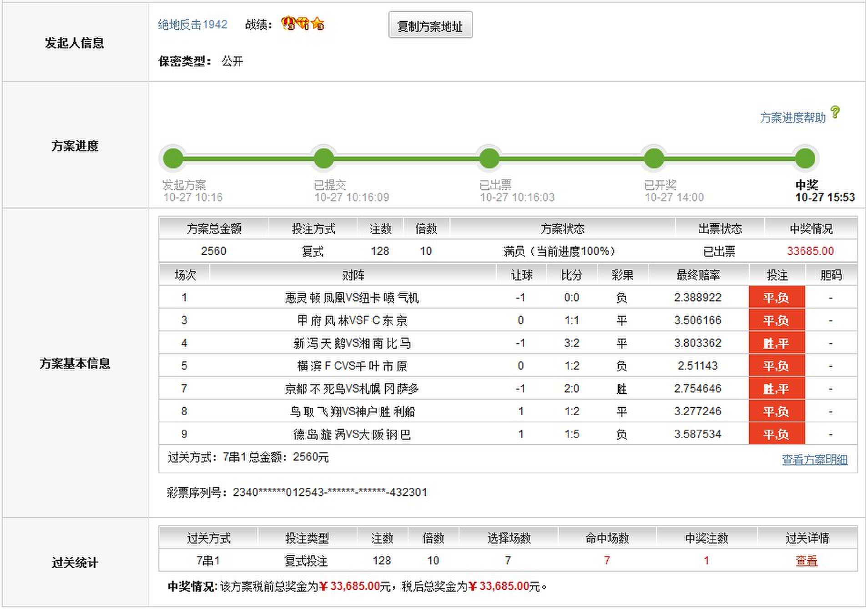Click the 胜,平 bet cell for match 4
The height and width of the screenshot is (609, 868).
point(777,343)
